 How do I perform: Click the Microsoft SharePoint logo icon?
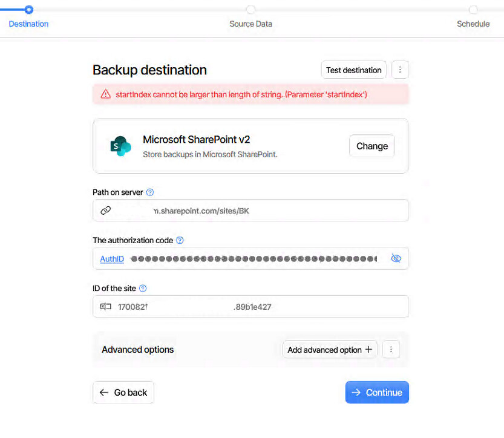click(x=120, y=146)
